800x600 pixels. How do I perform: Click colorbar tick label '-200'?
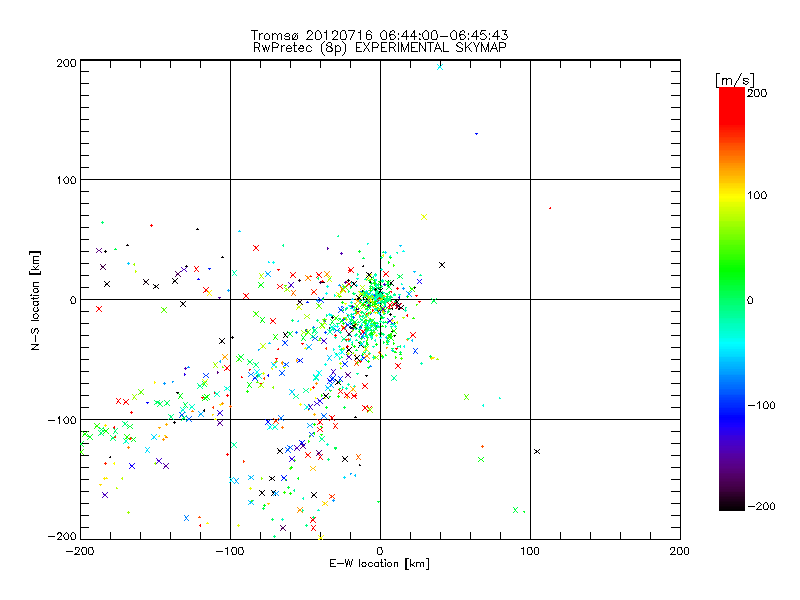point(761,506)
